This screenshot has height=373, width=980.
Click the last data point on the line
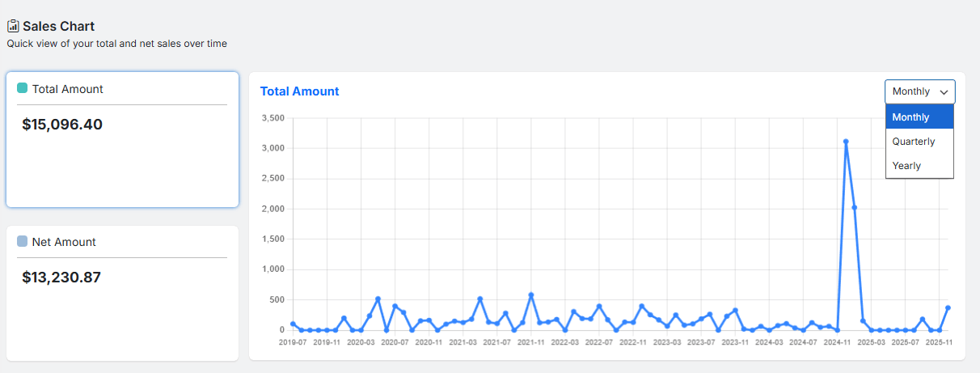tap(948, 307)
